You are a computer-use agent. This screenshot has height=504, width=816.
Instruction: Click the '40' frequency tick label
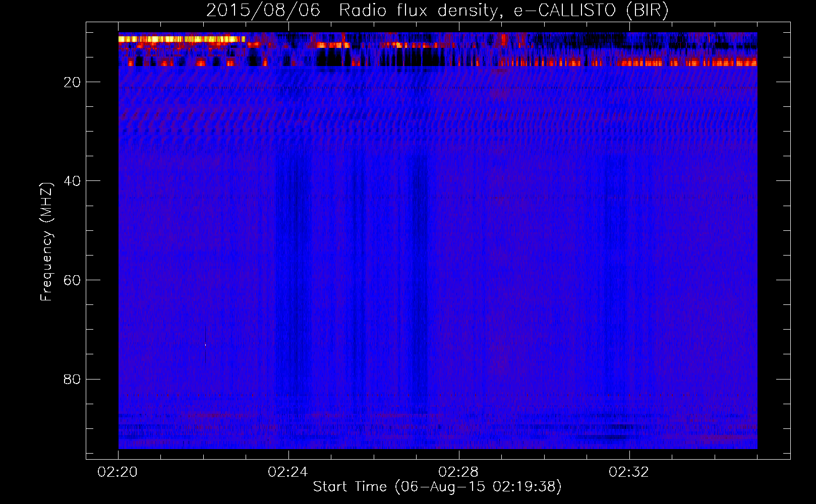click(x=72, y=181)
